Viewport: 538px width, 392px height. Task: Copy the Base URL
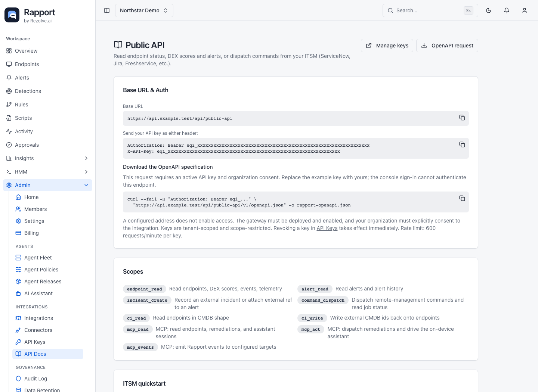462,118
